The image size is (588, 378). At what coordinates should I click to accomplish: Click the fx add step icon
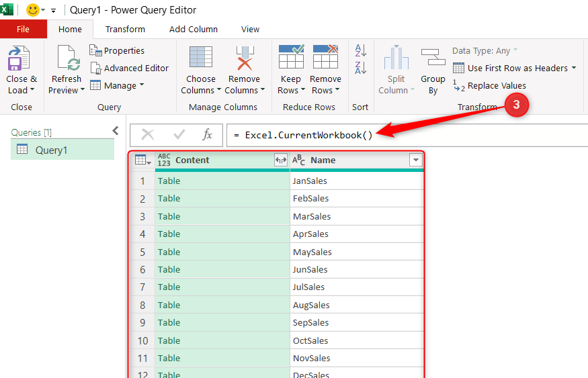pyautogui.click(x=208, y=134)
